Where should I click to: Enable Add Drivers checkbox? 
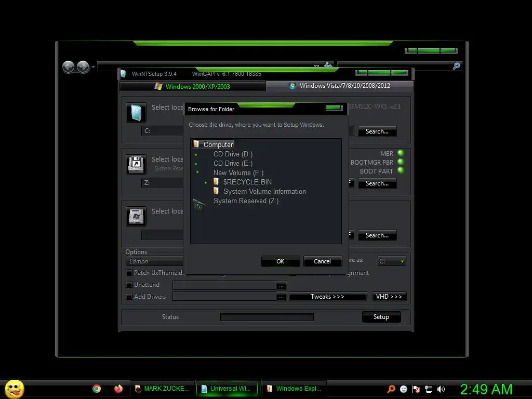coord(129,297)
